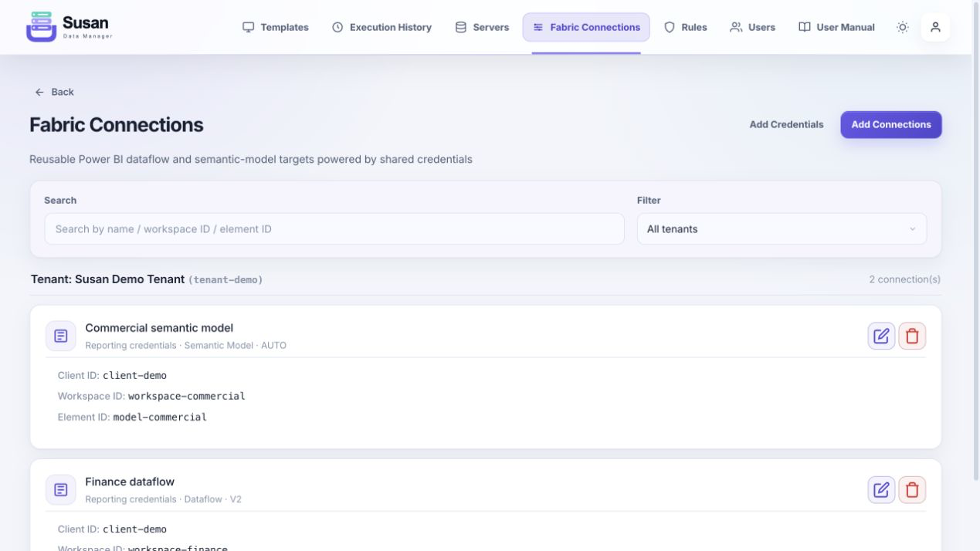Click the Finance dataflow document icon
The height and width of the screenshot is (551, 980).
pyautogui.click(x=61, y=489)
